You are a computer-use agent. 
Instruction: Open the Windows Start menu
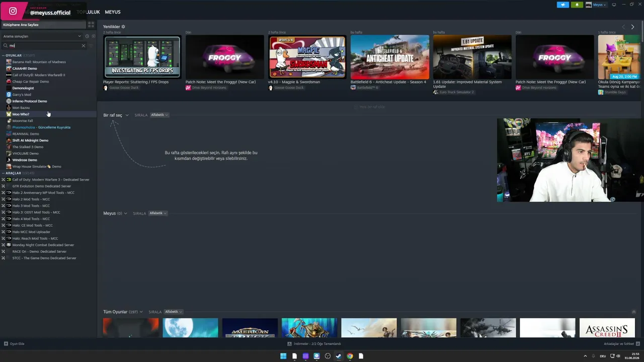coord(283,356)
